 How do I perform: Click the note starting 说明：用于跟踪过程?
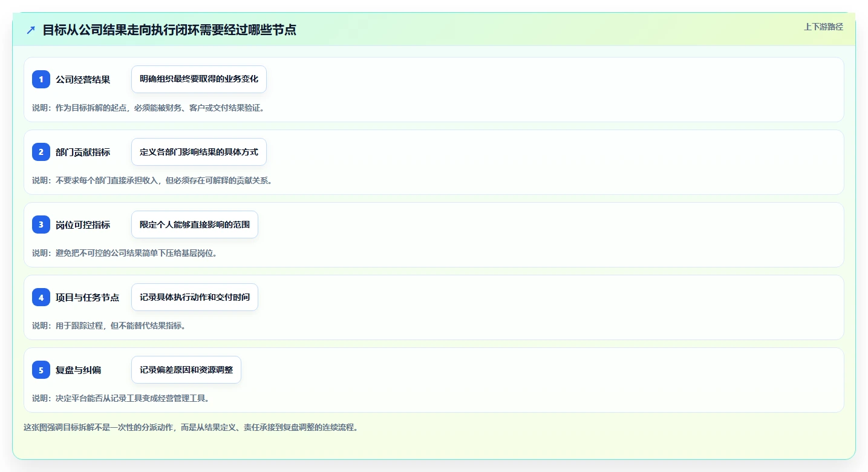click(x=109, y=326)
